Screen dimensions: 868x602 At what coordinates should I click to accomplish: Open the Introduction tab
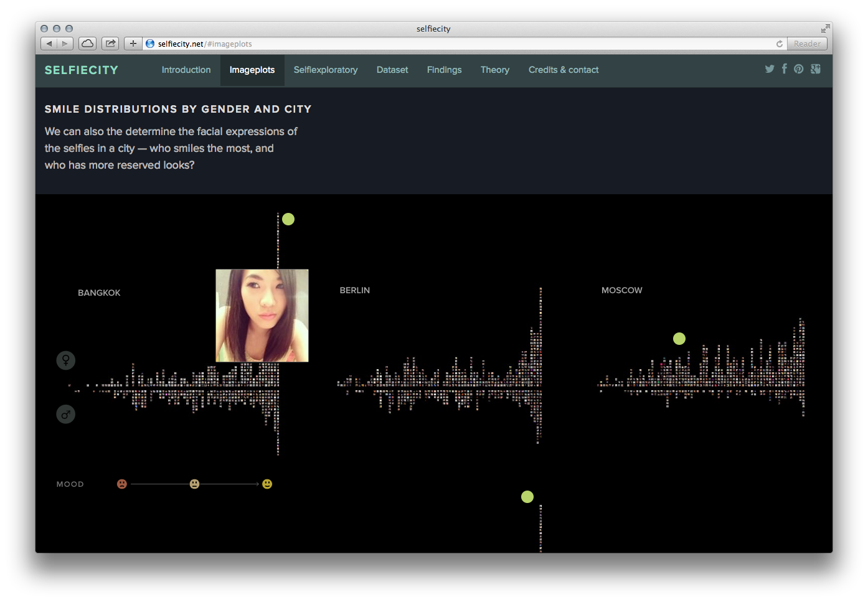coord(186,70)
